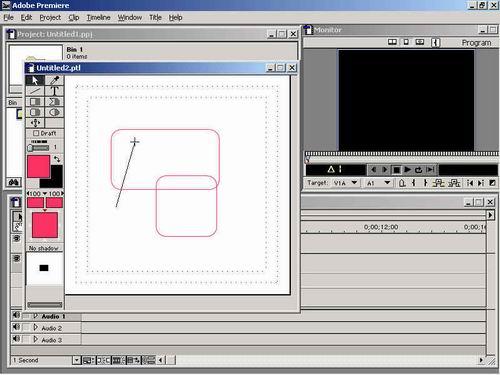Screen dimensions: 500x375
Task: Click the Add Marker button in Monitor
Action: (402, 183)
